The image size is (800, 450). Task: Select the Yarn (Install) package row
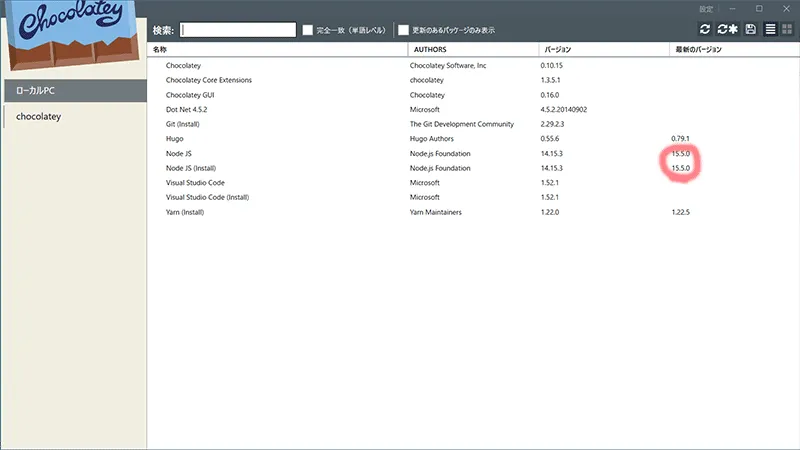(x=473, y=212)
